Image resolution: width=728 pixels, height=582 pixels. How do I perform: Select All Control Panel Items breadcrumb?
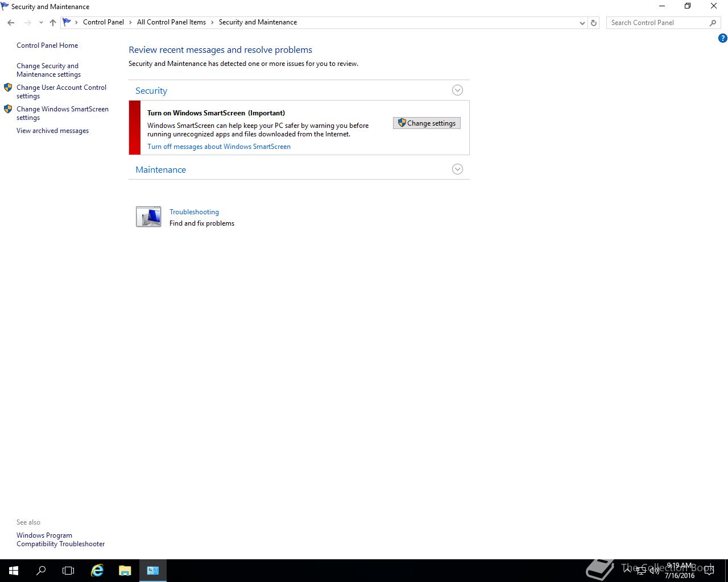[x=171, y=22]
